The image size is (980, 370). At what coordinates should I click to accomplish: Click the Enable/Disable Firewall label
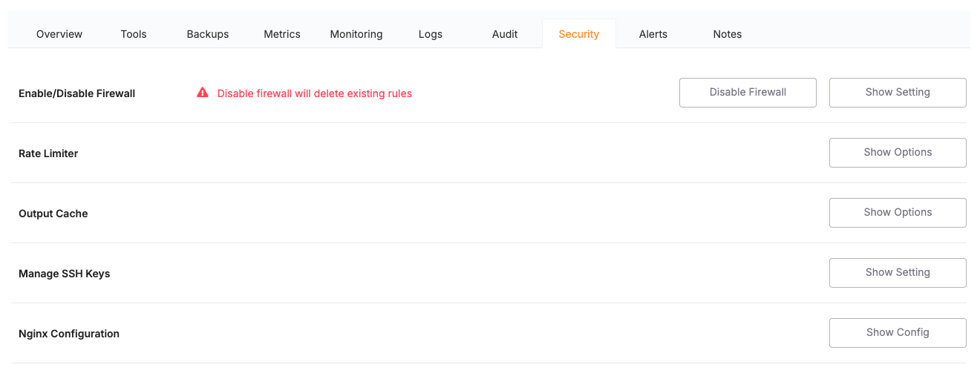(76, 94)
